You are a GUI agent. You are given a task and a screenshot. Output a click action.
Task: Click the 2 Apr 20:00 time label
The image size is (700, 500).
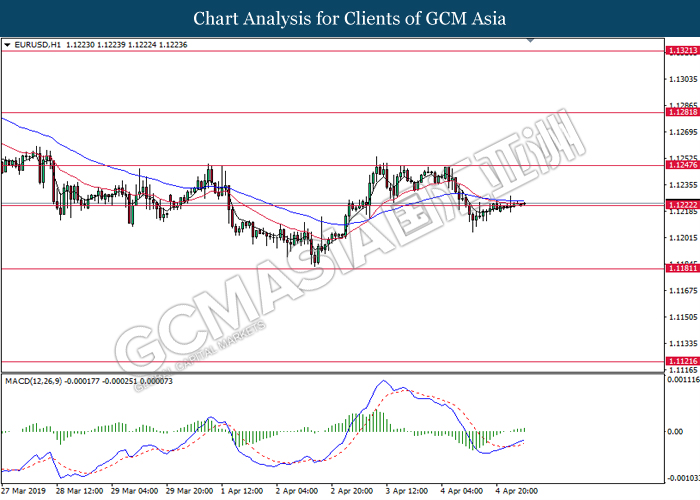pyautogui.click(x=352, y=491)
